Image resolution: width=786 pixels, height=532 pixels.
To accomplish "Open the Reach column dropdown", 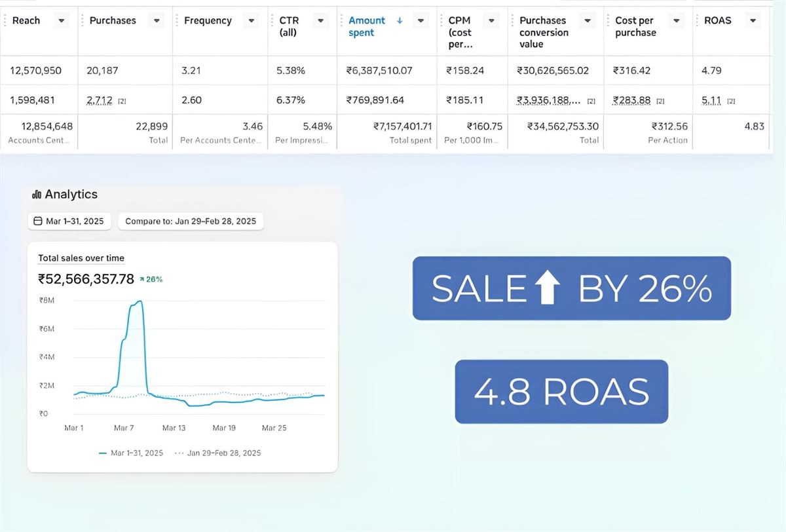I will (x=61, y=20).
